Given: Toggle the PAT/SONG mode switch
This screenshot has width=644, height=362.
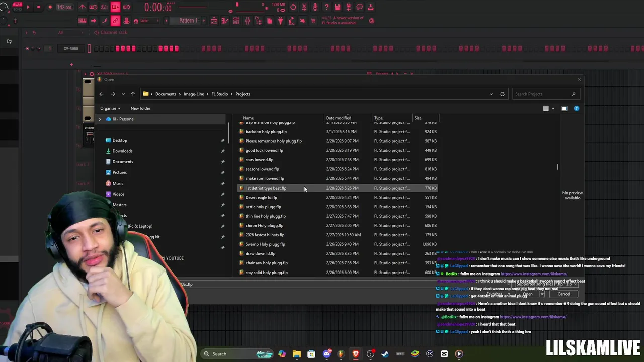Looking at the screenshot, I should pos(17,7).
